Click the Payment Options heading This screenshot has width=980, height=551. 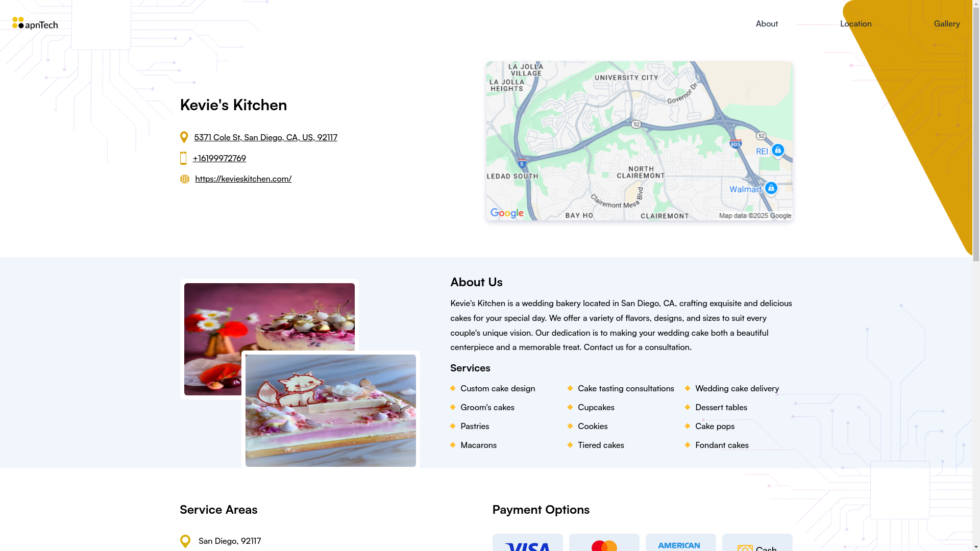click(541, 509)
